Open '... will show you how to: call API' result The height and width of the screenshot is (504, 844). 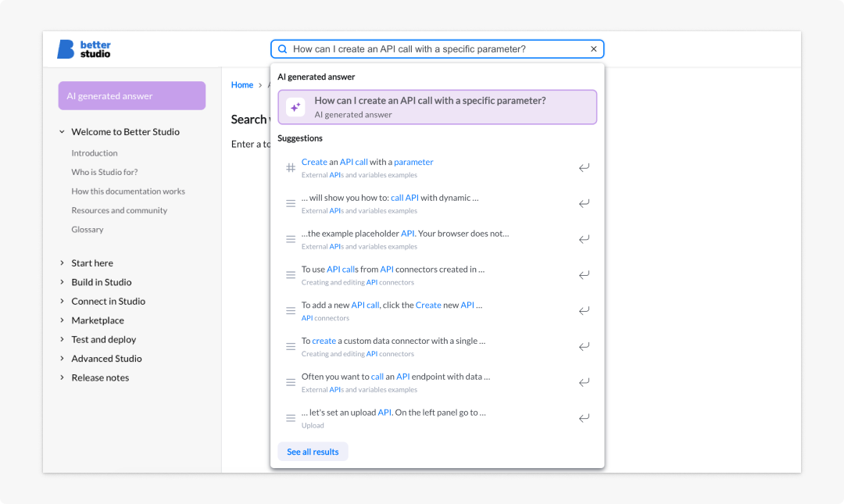437,203
